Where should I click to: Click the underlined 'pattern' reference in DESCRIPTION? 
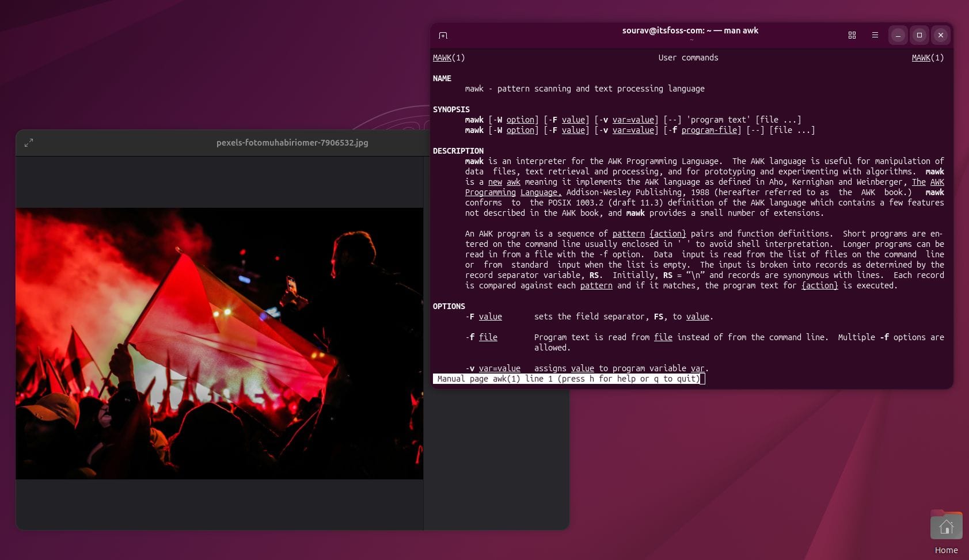628,234
